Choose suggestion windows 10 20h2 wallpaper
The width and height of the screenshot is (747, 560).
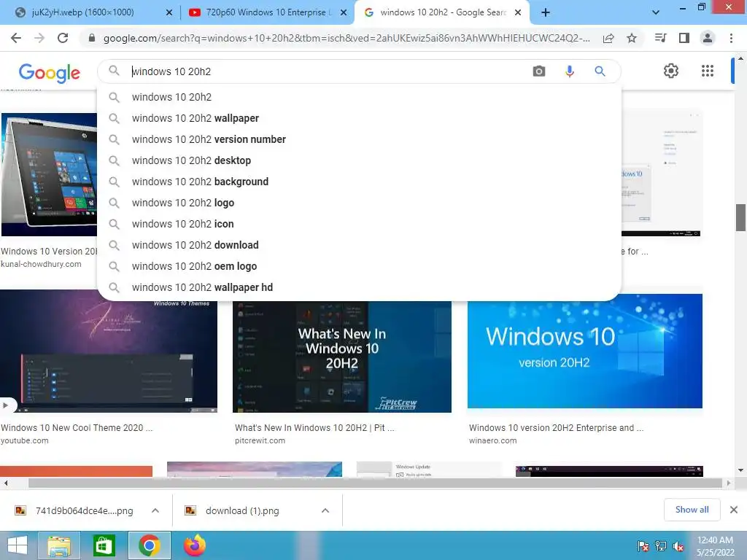[359, 118]
